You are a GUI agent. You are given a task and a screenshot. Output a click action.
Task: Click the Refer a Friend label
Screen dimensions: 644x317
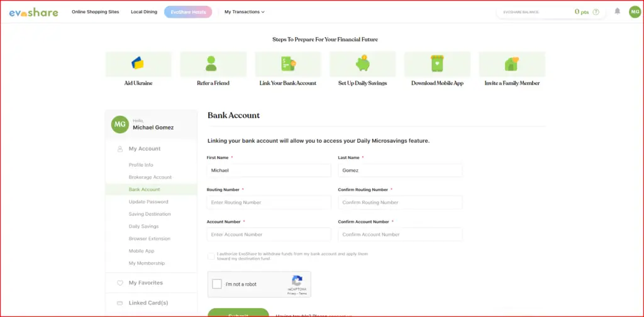213,83
